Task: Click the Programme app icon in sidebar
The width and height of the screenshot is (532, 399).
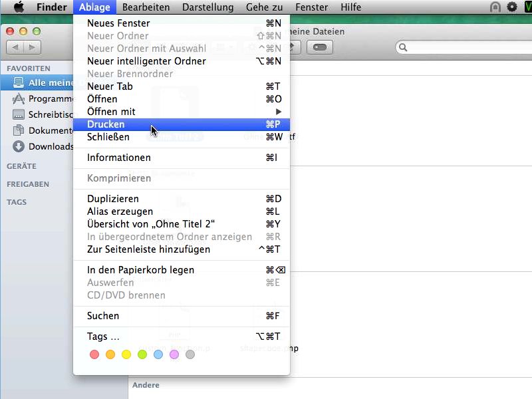Action: [19, 98]
